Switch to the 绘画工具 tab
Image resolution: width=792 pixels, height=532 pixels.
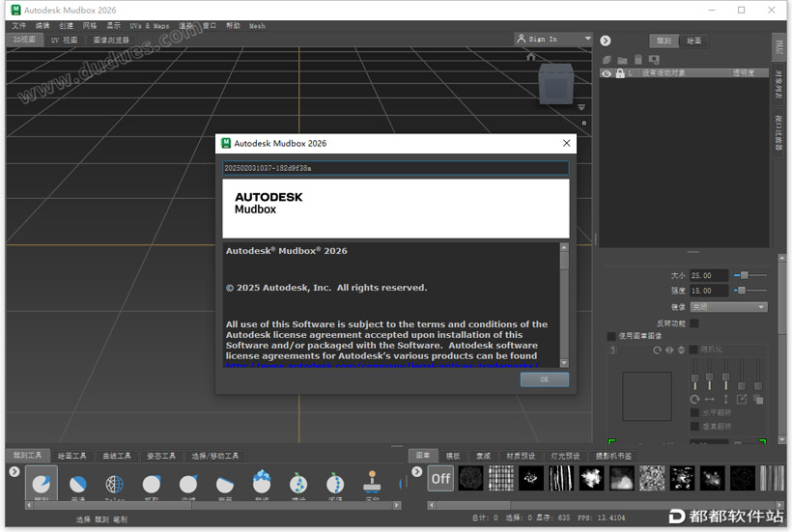tap(71, 456)
